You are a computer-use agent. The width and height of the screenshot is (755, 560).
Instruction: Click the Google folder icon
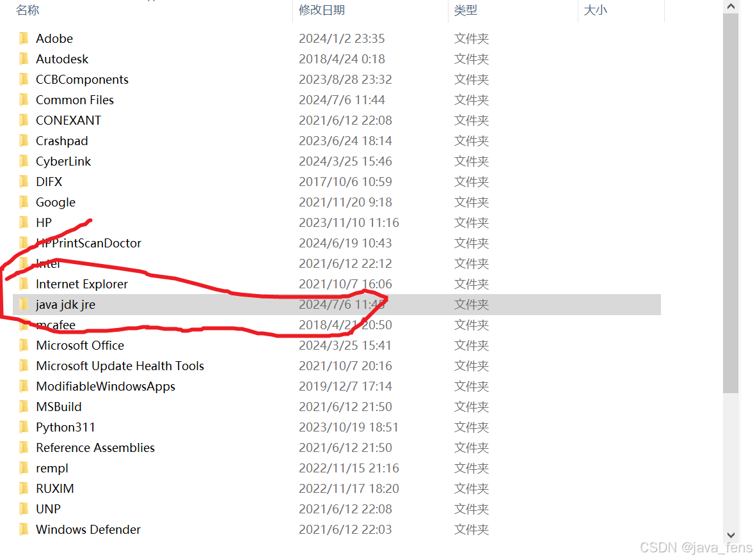(x=24, y=201)
